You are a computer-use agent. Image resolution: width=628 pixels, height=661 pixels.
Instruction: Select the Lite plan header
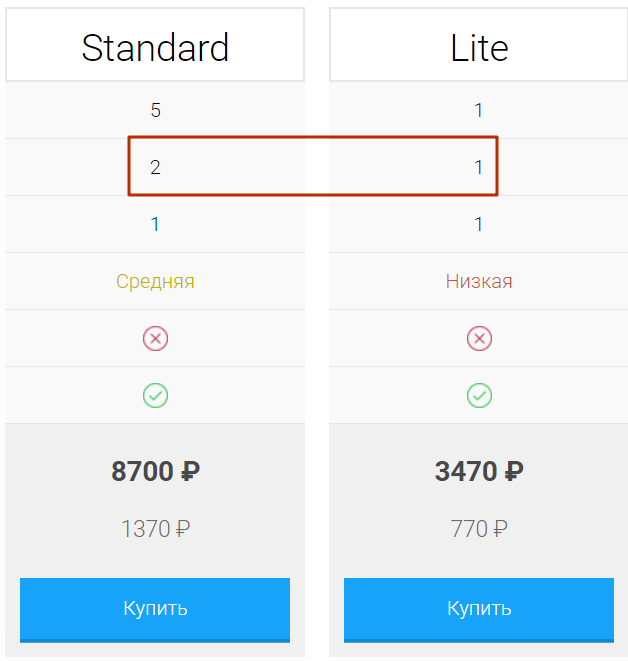479,47
